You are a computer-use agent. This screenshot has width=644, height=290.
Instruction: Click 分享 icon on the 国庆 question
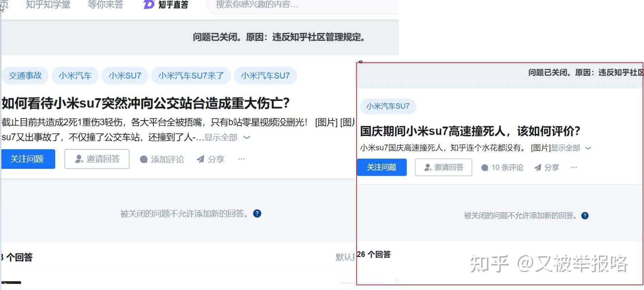click(x=538, y=168)
